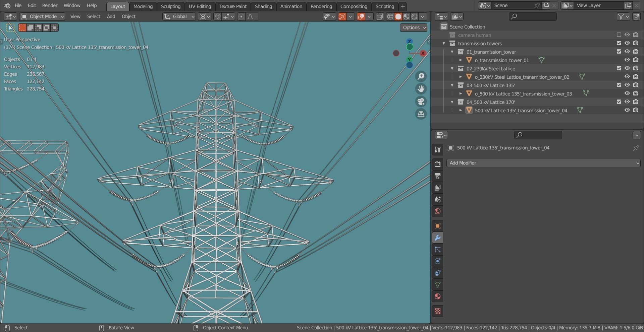Switch to UV Editing workspace tab

[200, 6]
